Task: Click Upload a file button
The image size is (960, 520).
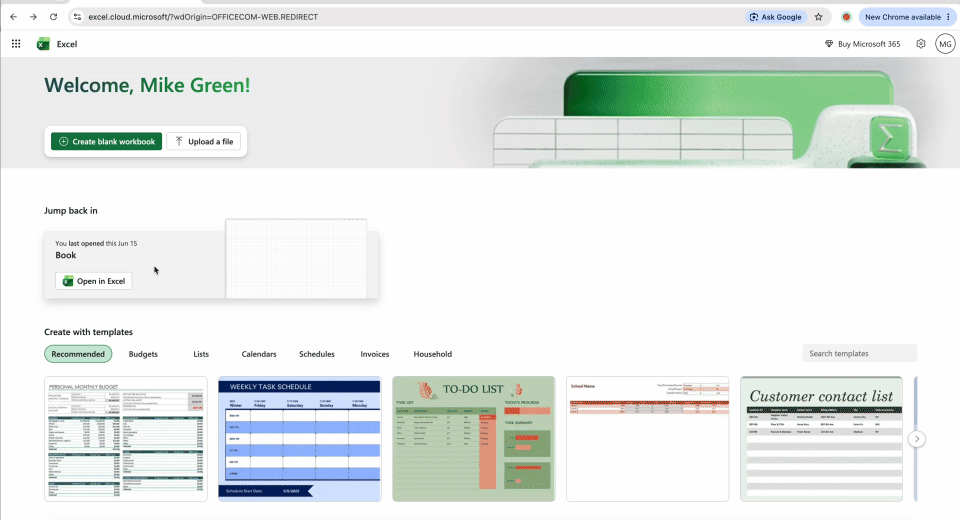Action: coord(204,141)
